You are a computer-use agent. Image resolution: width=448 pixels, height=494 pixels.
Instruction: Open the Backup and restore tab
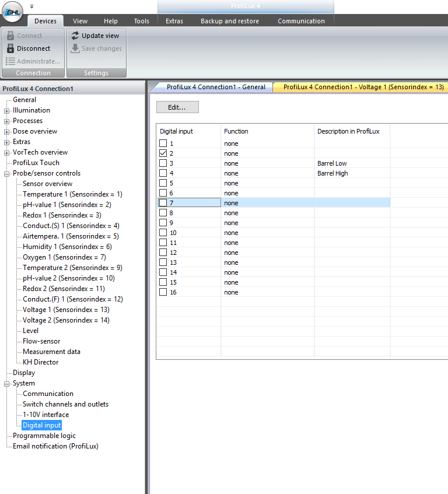tap(230, 21)
